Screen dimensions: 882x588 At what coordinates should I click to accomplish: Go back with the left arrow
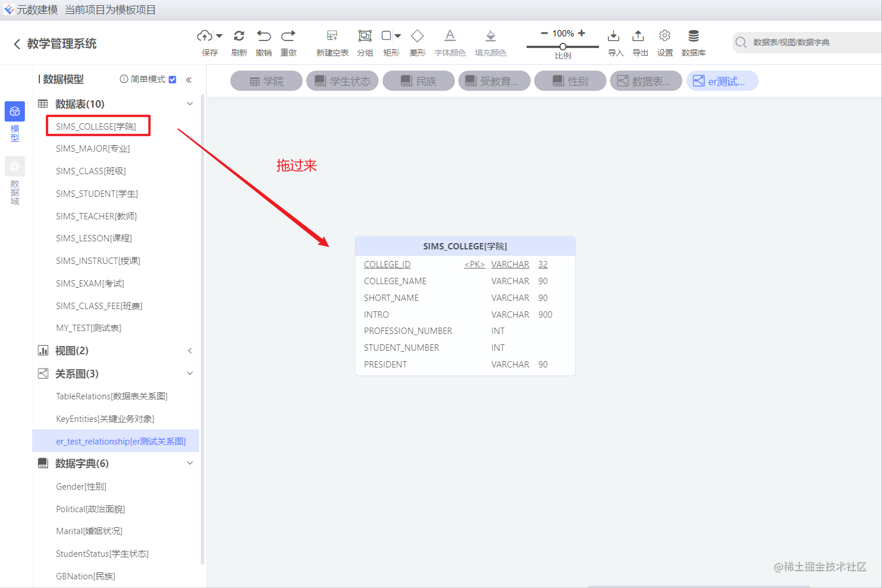[17, 44]
